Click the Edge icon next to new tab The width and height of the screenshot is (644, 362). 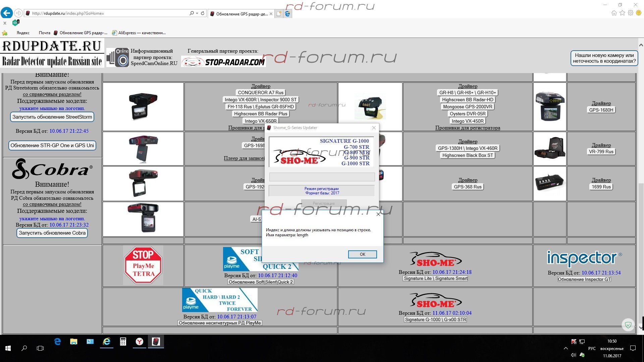pyautogui.click(x=287, y=14)
